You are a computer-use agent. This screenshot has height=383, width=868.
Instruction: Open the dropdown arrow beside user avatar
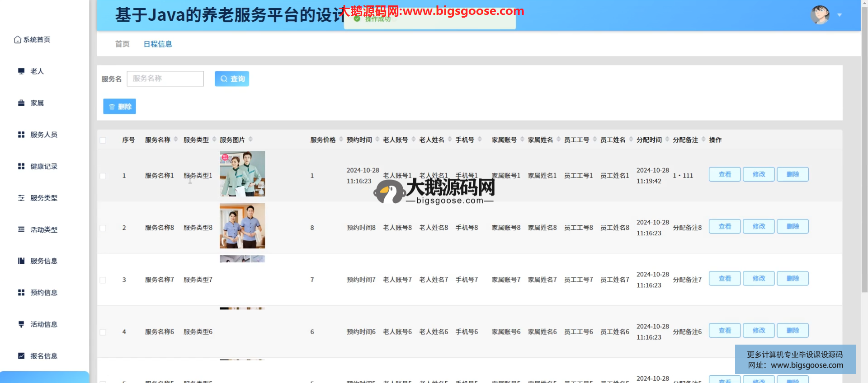(840, 15)
